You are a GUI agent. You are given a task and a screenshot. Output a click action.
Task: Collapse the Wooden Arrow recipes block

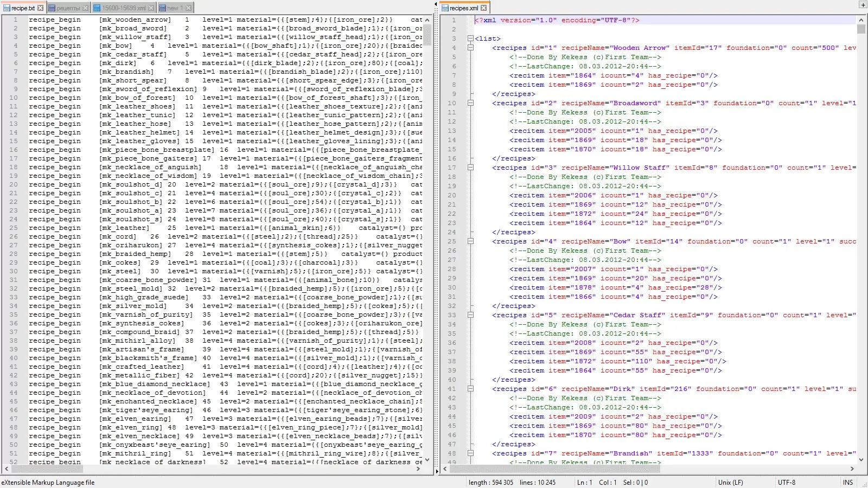470,48
